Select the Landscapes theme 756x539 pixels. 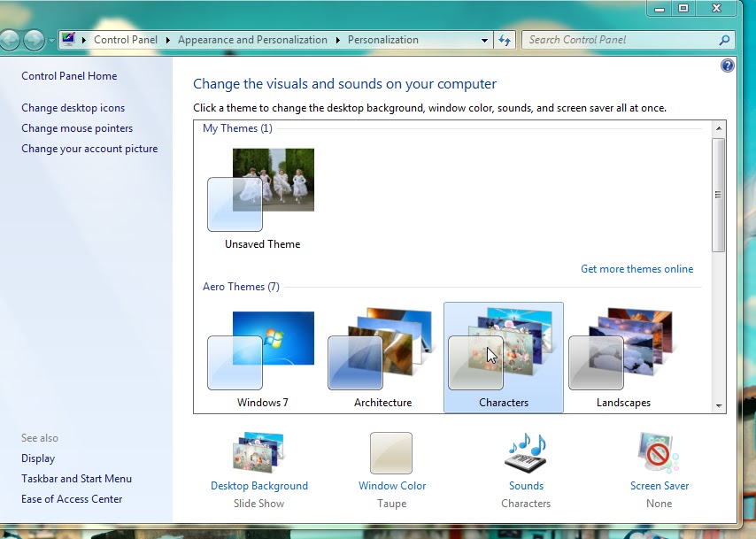623,358
